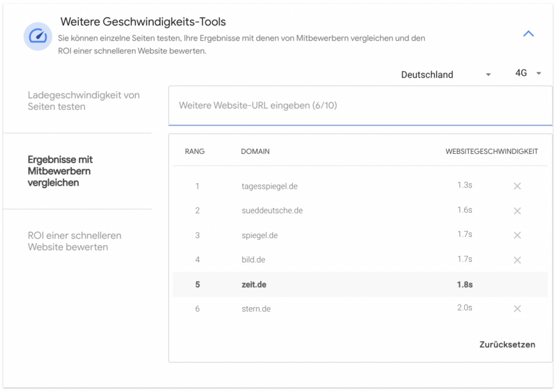Select Ergebnisse mit Mitbewerbern vergleichen tab

pos(60,171)
